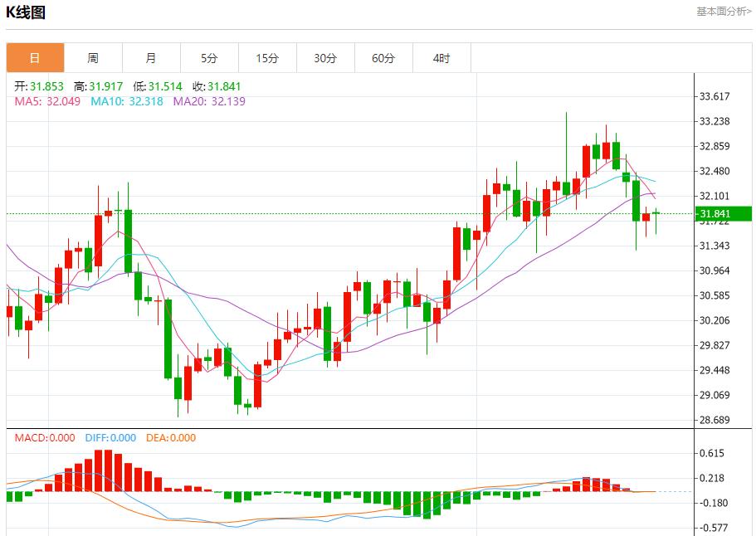
Task: Click the 33.617 price axis label
Action: coord(715,96)
